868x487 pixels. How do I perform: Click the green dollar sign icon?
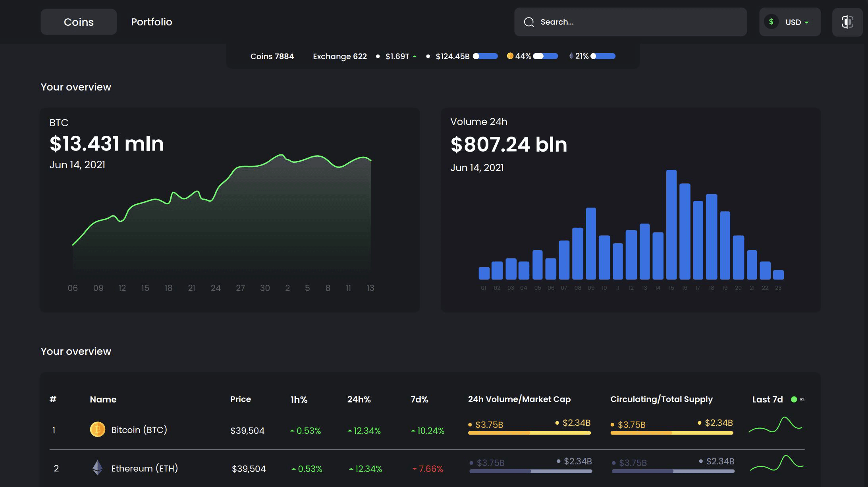pos(771,22)
